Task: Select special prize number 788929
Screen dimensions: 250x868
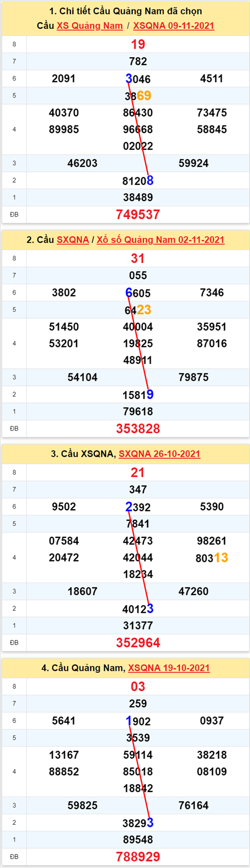Action: pyautogui.click(x=138, y=857)
